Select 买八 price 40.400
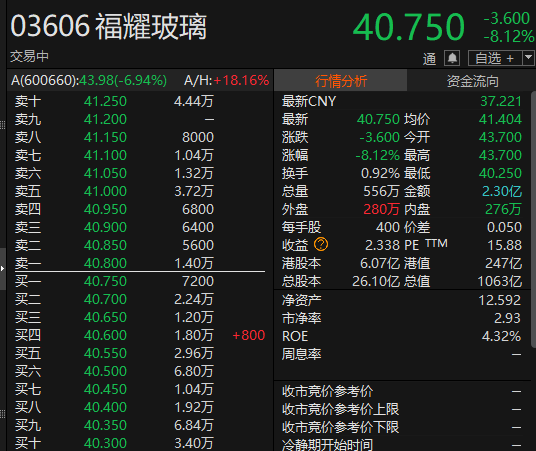This screenshot has width=536, height=451. click(x=105, y=407)
